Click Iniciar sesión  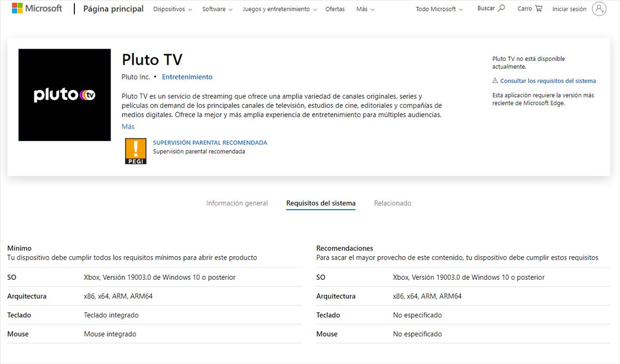pyautogui.click(x=569, y=9)
